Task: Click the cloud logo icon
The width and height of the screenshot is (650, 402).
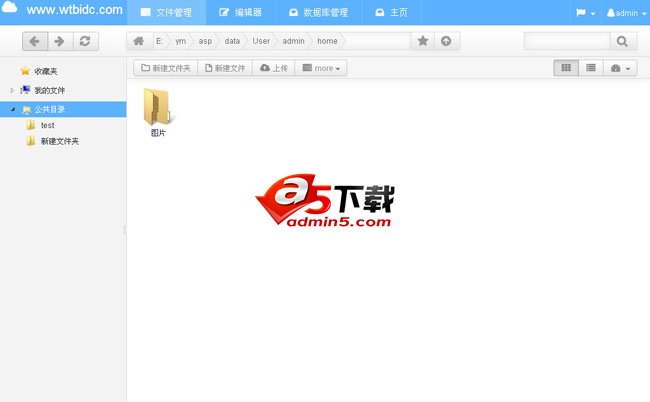Action: [9, 7]
